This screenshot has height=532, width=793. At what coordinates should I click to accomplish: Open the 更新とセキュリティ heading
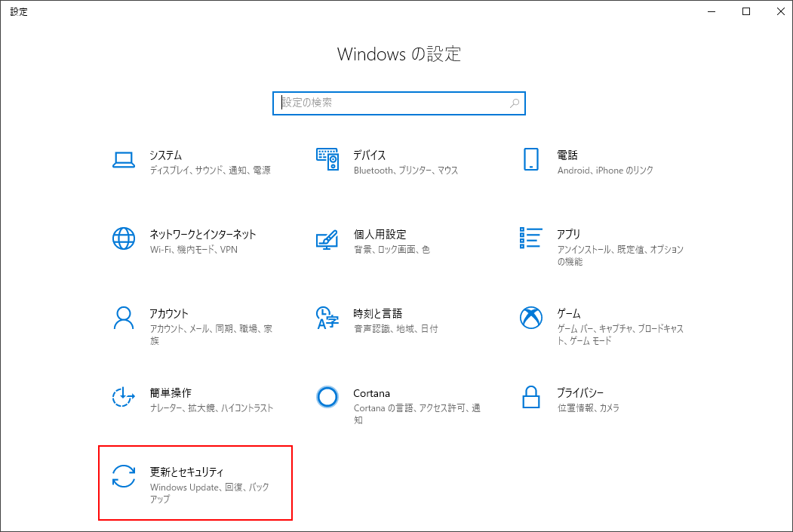click(x=186, y=472)
